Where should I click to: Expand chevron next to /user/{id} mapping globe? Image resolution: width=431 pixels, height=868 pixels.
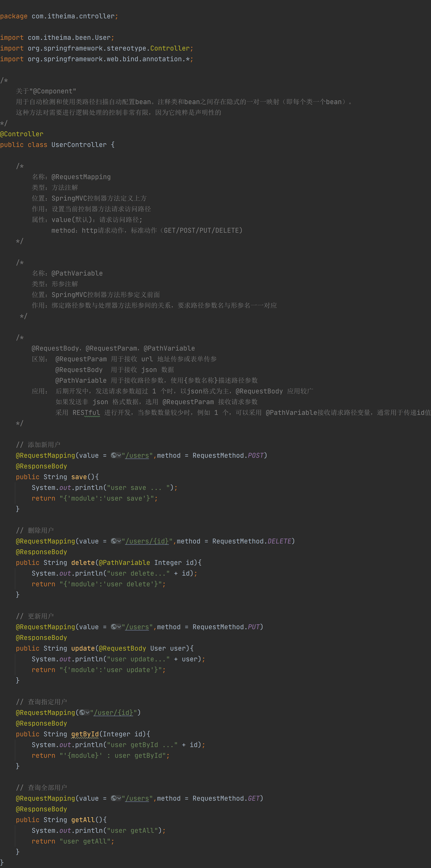(x=88, y=712)
